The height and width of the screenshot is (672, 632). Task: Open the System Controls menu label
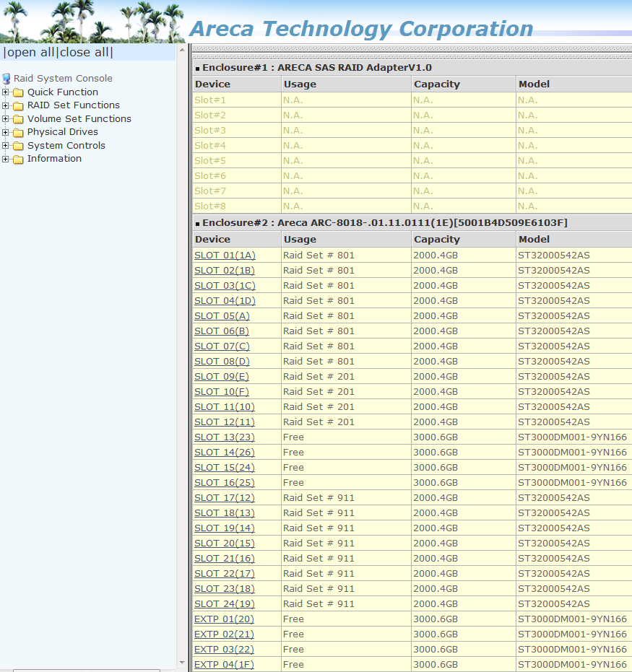point(66,146)
